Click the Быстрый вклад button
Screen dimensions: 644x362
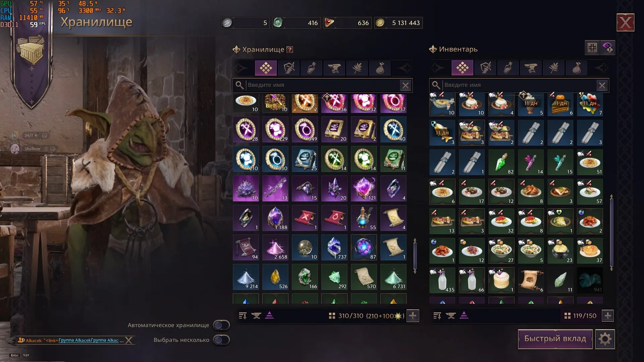click(555, 339)
